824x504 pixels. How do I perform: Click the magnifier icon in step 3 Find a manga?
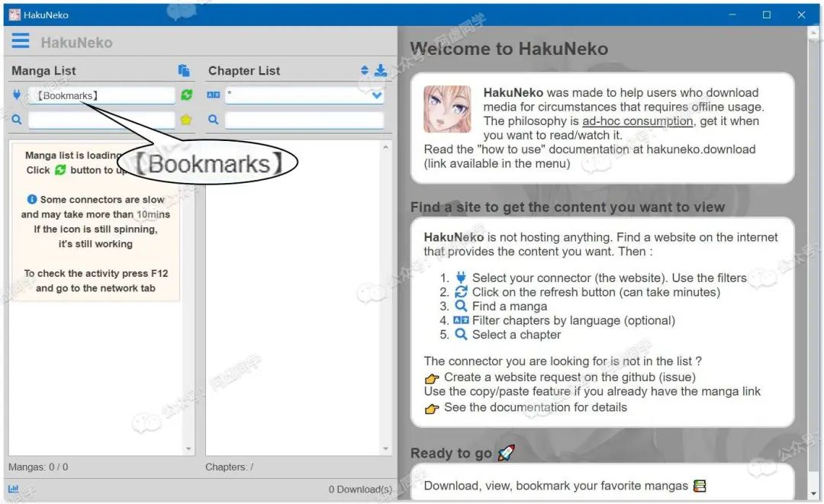461,306
